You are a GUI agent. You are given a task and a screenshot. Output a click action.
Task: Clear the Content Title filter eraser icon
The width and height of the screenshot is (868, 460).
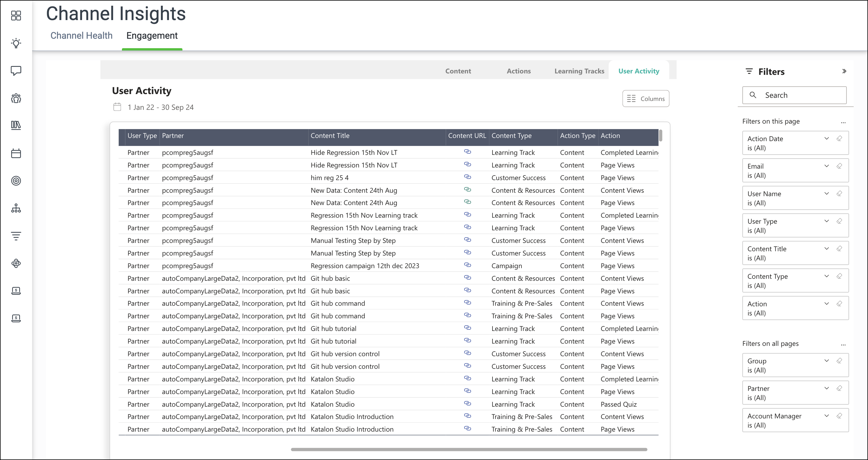[x=839, y=249]
